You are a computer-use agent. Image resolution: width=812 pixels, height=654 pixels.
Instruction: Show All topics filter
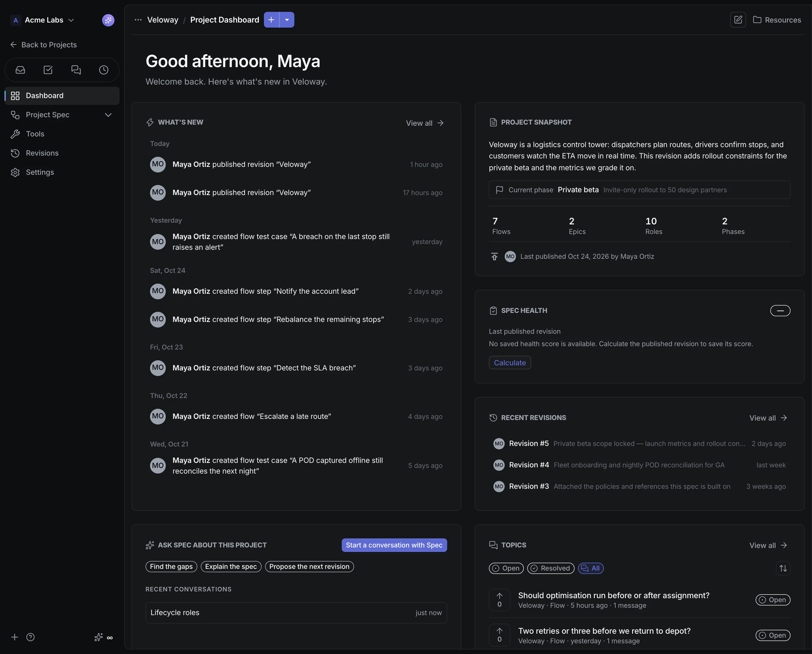590,568
